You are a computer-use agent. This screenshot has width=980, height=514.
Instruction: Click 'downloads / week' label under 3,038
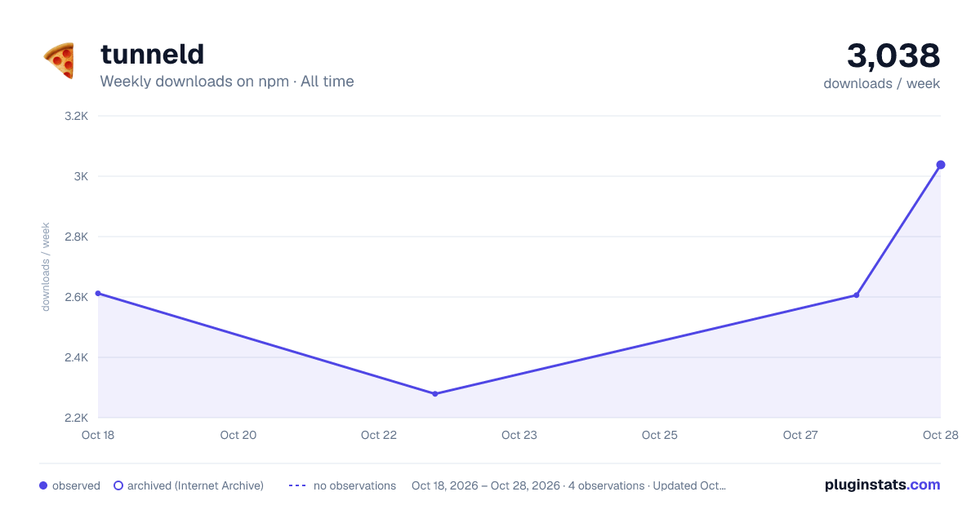coord(882,83)
